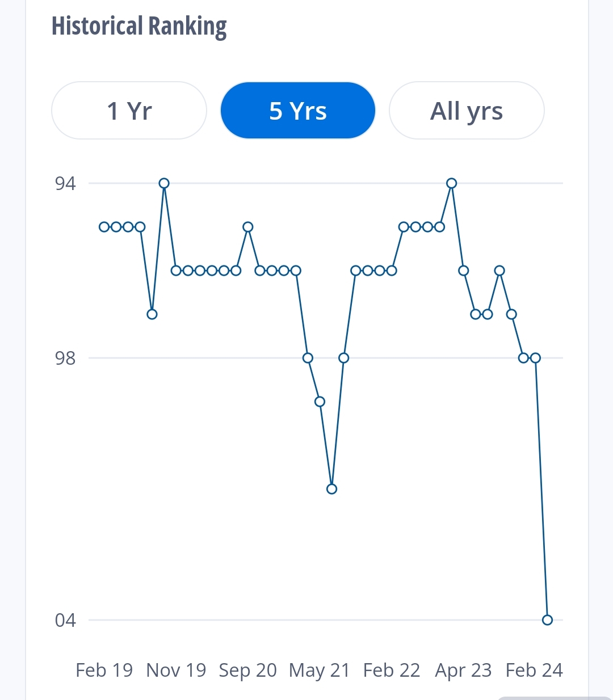
Task: Select the 1 Yr tab
Action: click(129, 111)
